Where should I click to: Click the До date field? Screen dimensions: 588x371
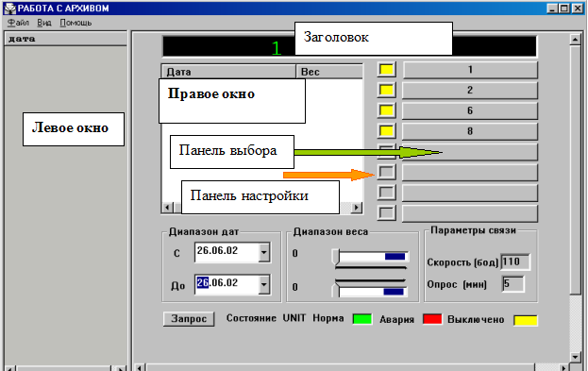click(x=227, y=284)
